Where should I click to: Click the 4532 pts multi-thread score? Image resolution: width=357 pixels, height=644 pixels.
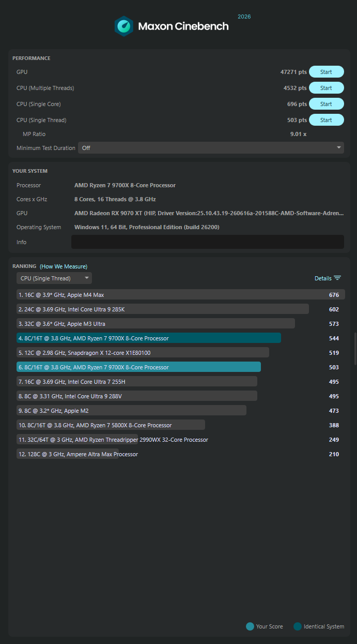(295, 88)
